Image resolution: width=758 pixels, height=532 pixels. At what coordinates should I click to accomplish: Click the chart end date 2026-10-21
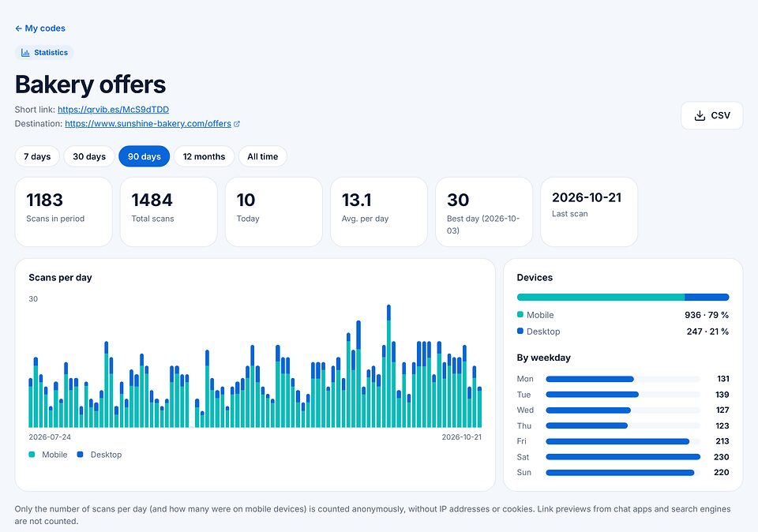pyautogui.click(x=462, y=437)
